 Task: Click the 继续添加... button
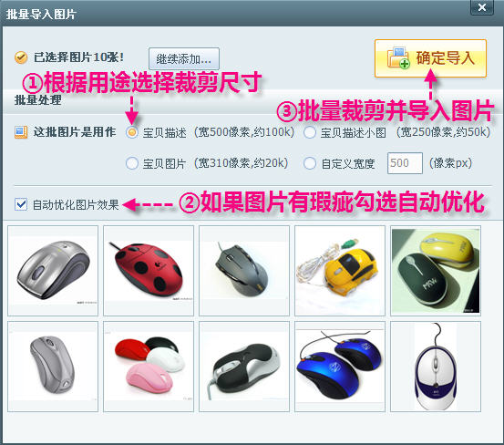tap(184, 59)
